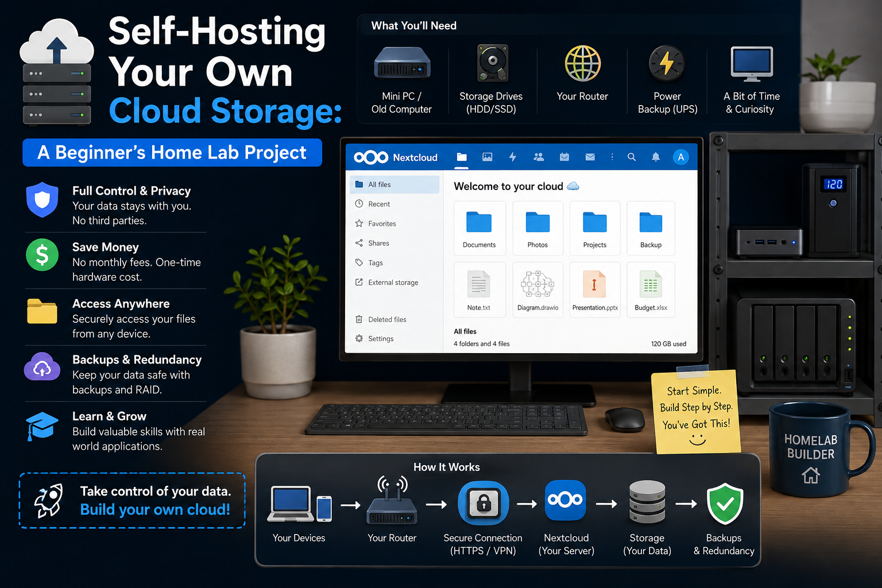Click A Beginner's Home Lab Project banner

(x=172, y=152)
